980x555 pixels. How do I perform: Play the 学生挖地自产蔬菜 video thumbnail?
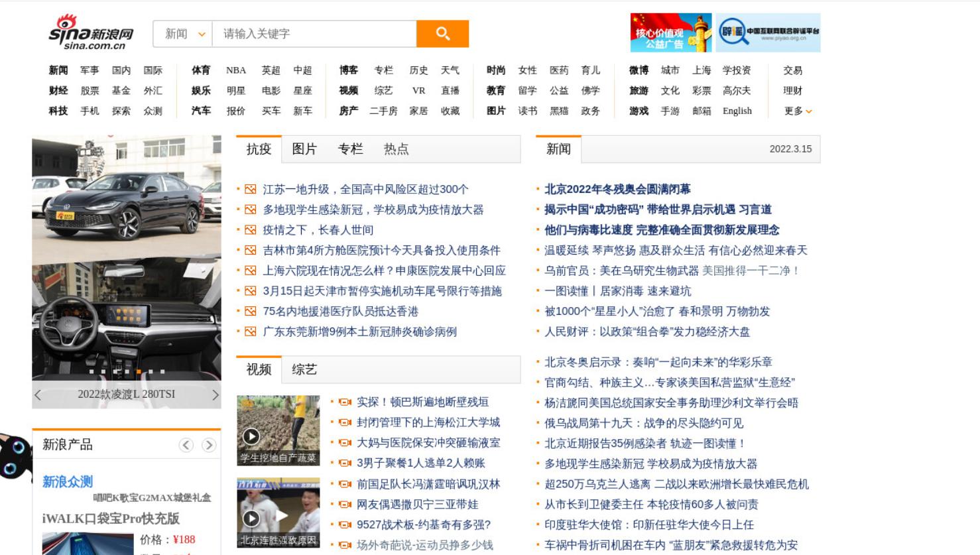[278, 430]
